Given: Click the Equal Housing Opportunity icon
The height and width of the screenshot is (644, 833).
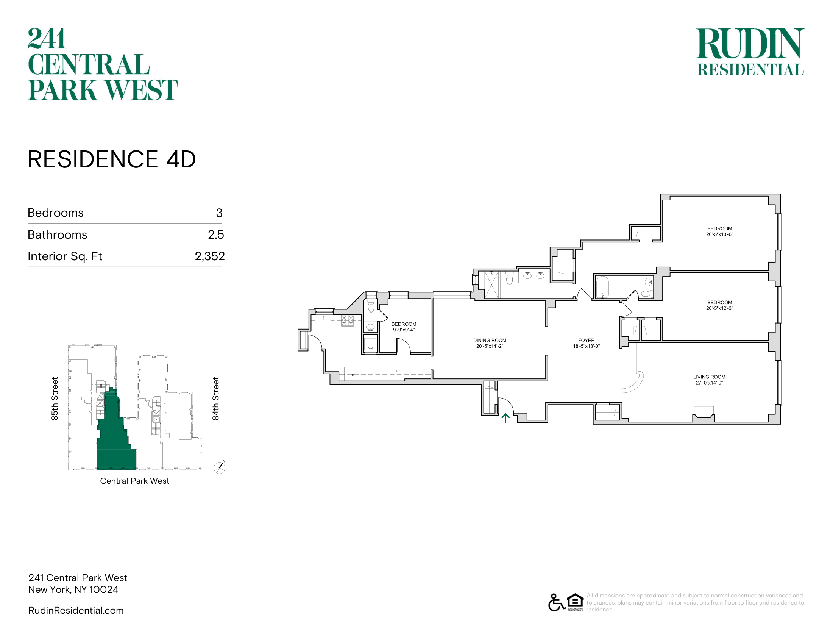Looking at the screenshot, I should coord(575,602).
